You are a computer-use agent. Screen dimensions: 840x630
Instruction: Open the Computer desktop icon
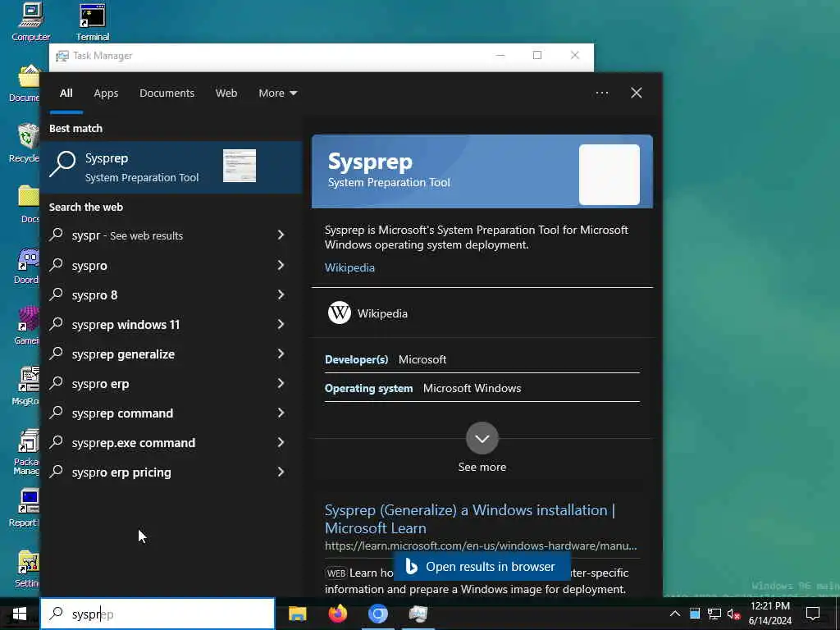30,22
